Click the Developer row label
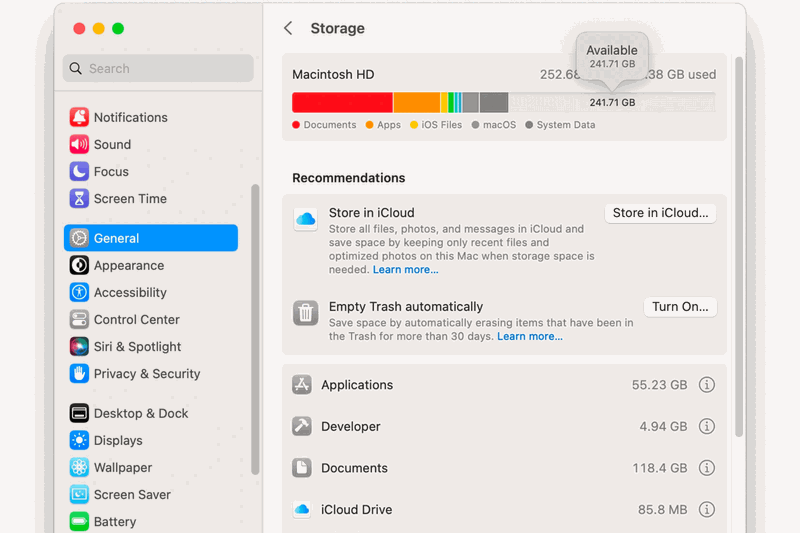Image resolution: width=800 pixels, height=533 pixels. pyautogui.click(x=351, y=426)
